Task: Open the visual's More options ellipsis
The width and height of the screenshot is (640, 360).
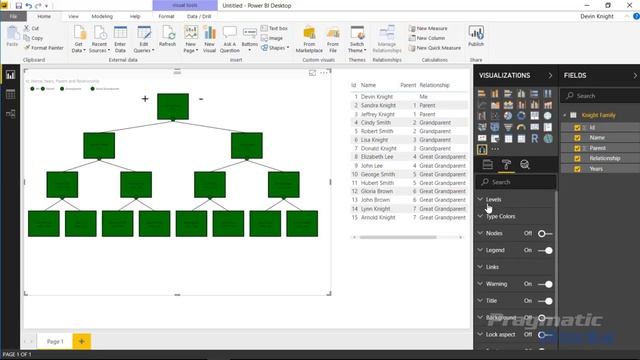Action: pyautogui.click(x=324, y=73)
